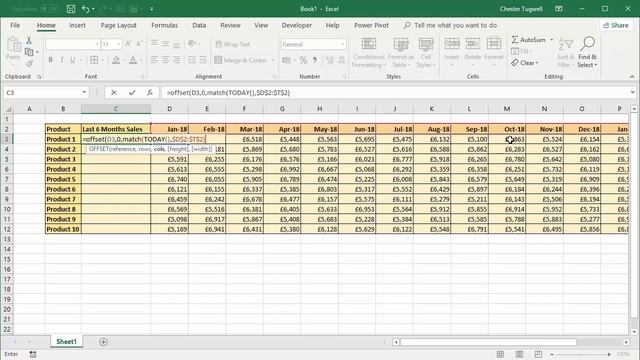Click Ribbon Display Options icon
Viewport: 640px width, 360px height.
559,9
